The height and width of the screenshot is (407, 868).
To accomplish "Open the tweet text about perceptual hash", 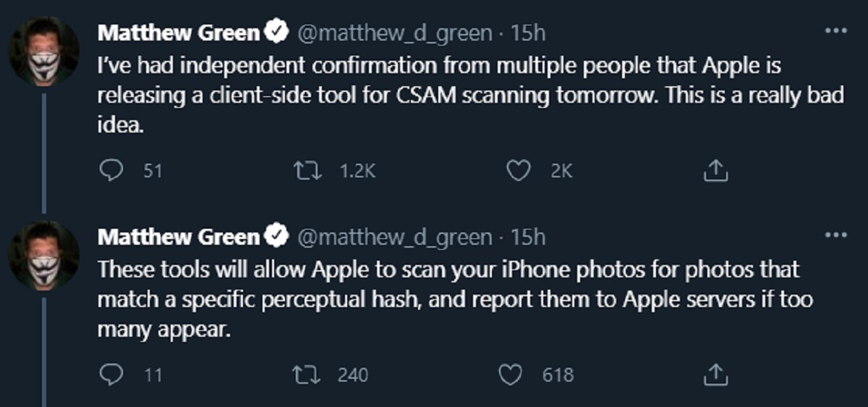I will coord(448,301).
